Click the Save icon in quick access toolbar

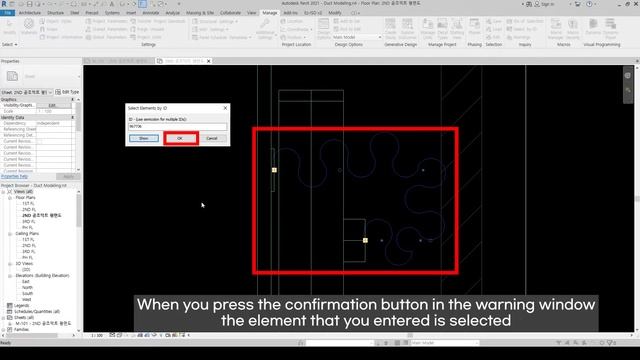pyautogui.click(x=29, y=4)
